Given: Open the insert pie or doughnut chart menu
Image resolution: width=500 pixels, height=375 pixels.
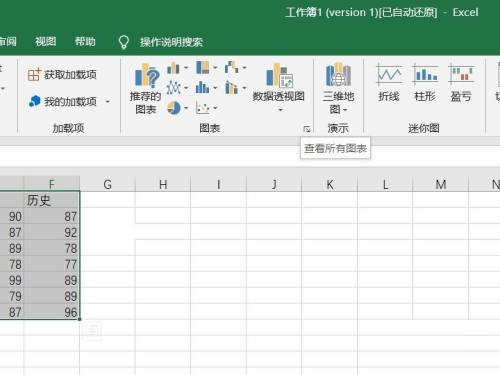Looking at the screenshot, I should [x=177, y=108].
